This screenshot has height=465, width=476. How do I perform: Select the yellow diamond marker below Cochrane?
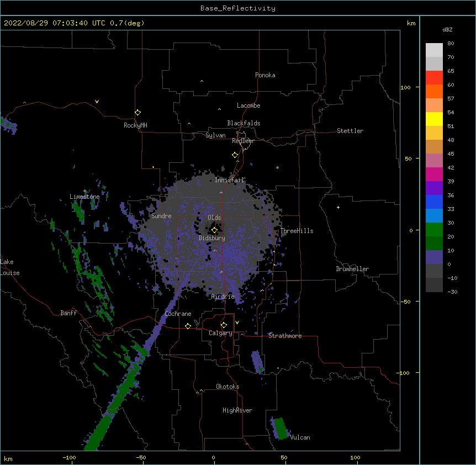pyautogui.click(x=188, y=326)
